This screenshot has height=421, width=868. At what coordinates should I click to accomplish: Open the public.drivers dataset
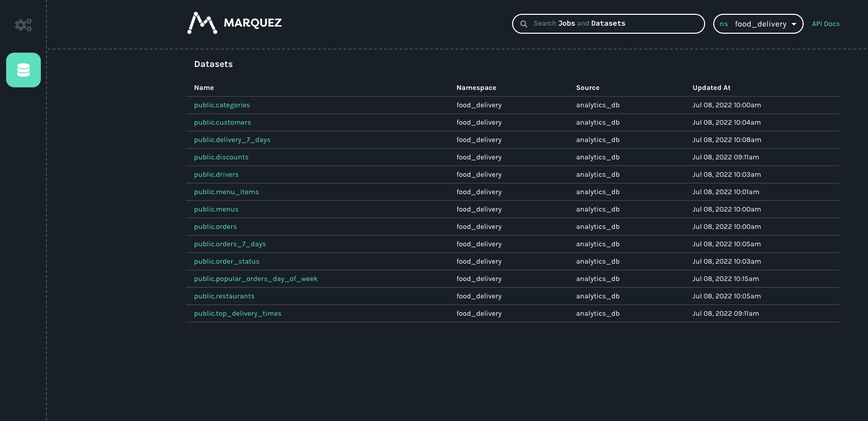click(x=216, y=175)
